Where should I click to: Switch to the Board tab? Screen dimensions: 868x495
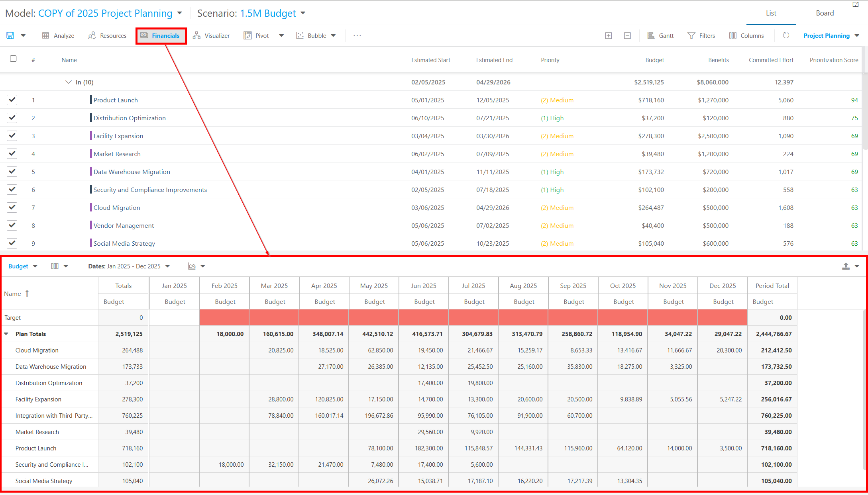tap(825, 13)
